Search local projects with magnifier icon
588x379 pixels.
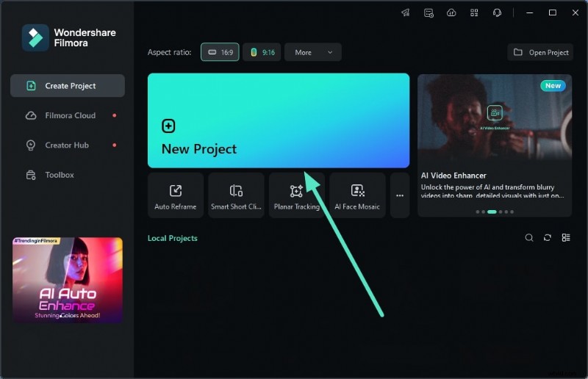529,238
